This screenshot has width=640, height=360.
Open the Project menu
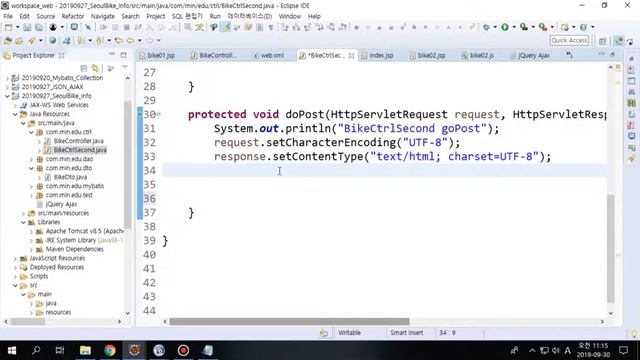156,16
